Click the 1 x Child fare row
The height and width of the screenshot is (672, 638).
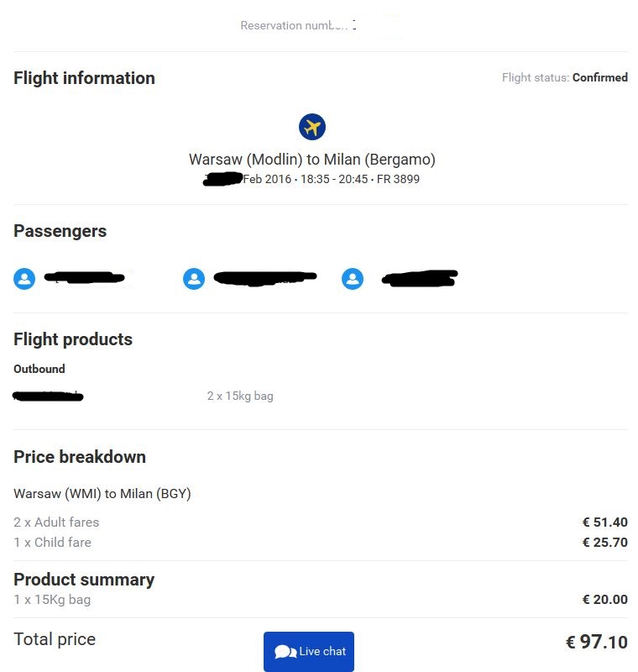[x=321, y=542]
